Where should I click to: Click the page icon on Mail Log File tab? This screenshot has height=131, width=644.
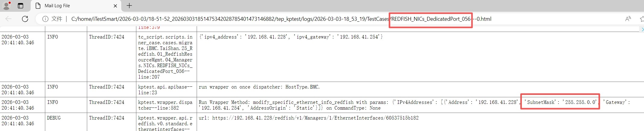(38, 6)
